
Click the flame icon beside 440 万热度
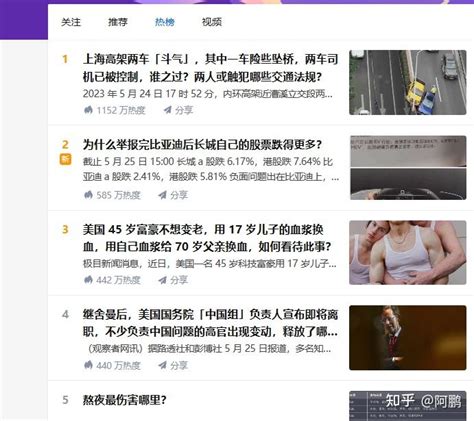88,365
